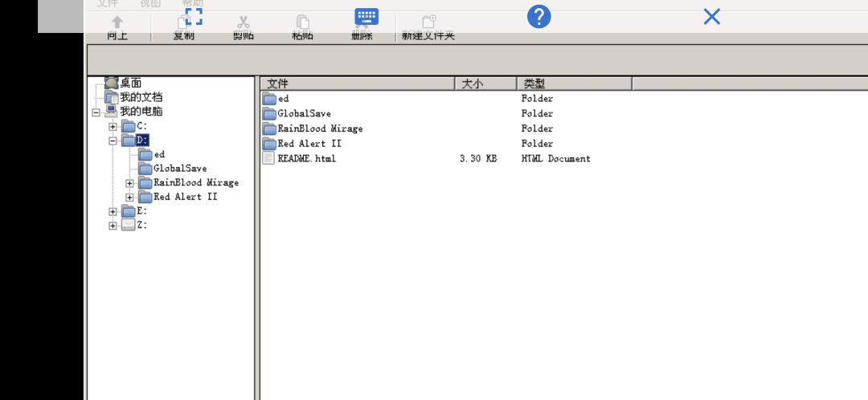Select the README.html file icon

(x=269, y=158)
